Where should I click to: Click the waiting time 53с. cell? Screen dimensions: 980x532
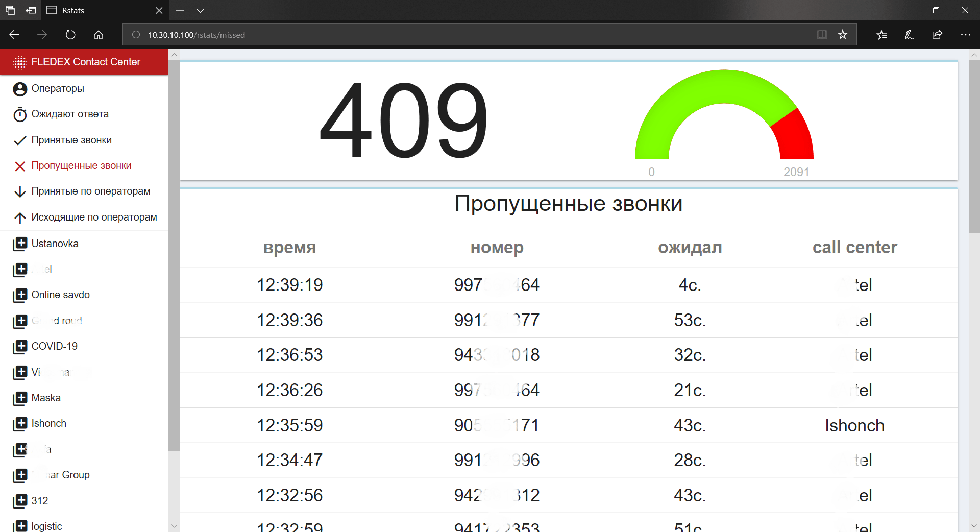[x=690, y=320]
